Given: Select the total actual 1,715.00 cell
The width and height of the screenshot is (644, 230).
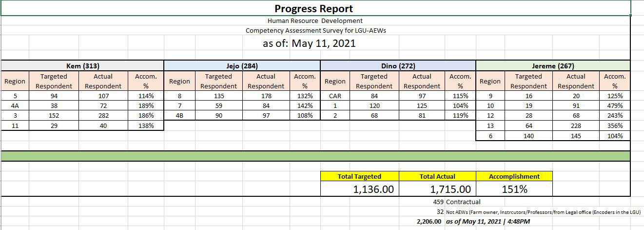Looking at the screenshot, I should (437, 189).
